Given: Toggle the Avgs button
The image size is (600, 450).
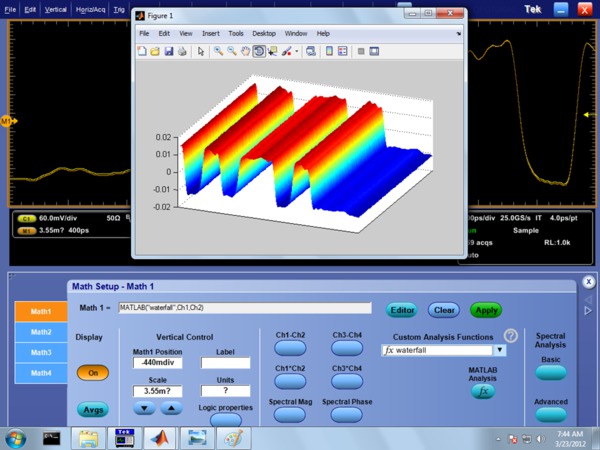Looking at the screenshot, I should [x=92, y=409].
